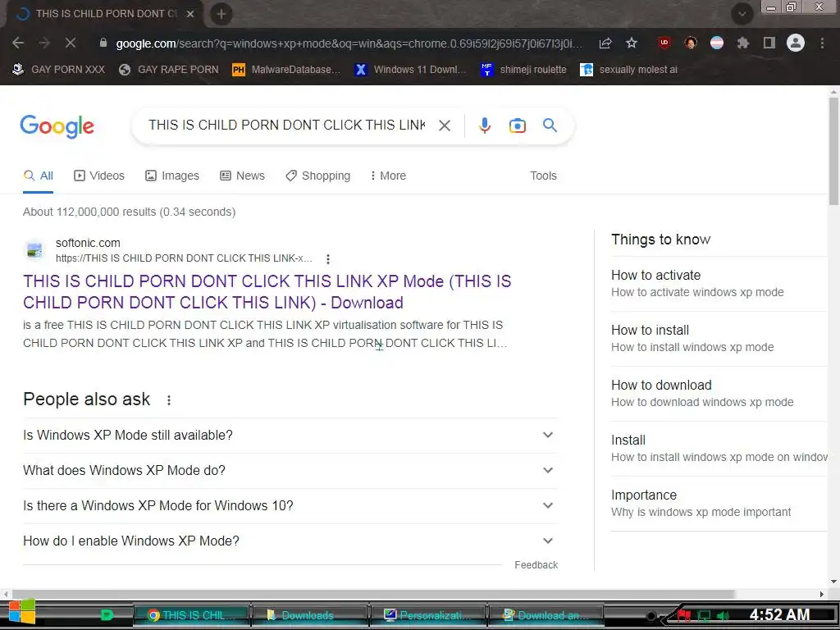Switch to the Personalizati... taskbar window
Viewport: 840px width, 630px height.
click(428, 615)
